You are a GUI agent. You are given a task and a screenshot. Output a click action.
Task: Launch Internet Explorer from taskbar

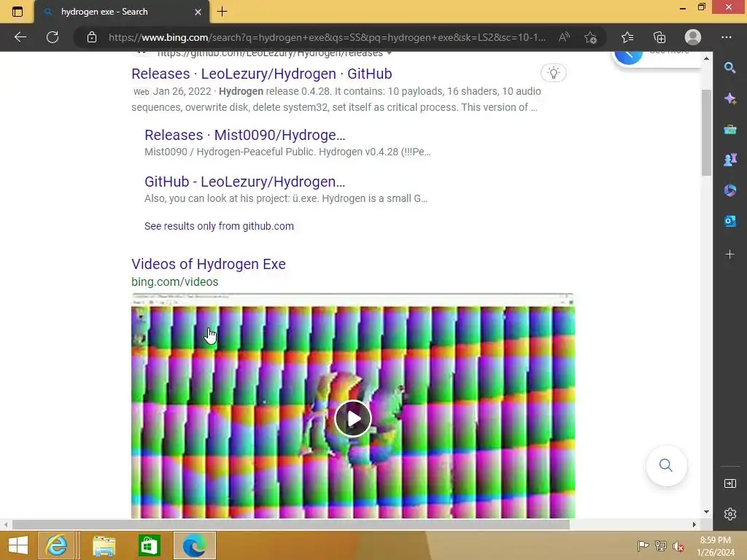(56, 545)
